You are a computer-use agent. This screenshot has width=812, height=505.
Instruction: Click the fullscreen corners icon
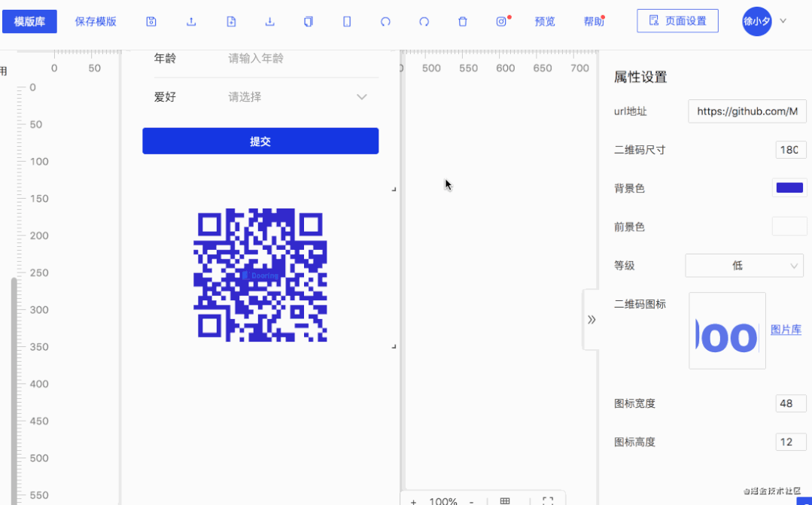pos(548,500)
